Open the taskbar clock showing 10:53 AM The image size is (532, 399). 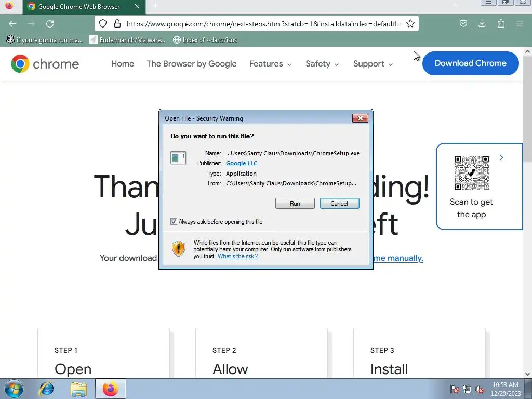(506, 389)
